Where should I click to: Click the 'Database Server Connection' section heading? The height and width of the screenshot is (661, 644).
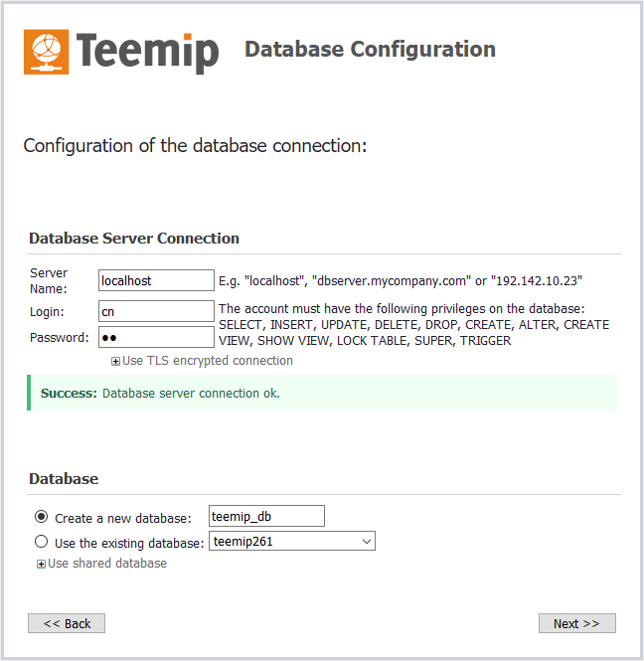click(x=134, y=239)
